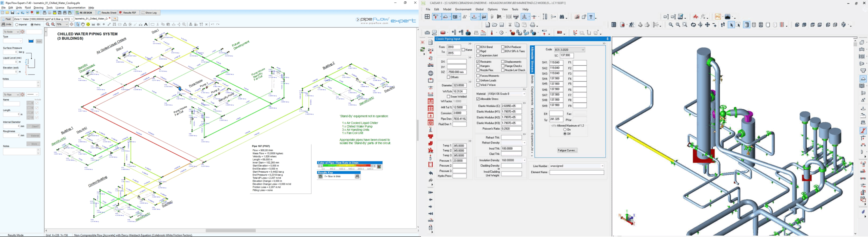Click the pipe flow rate color gradient bar
Screen dimensions: 868x237
click(x=347, y=166)
